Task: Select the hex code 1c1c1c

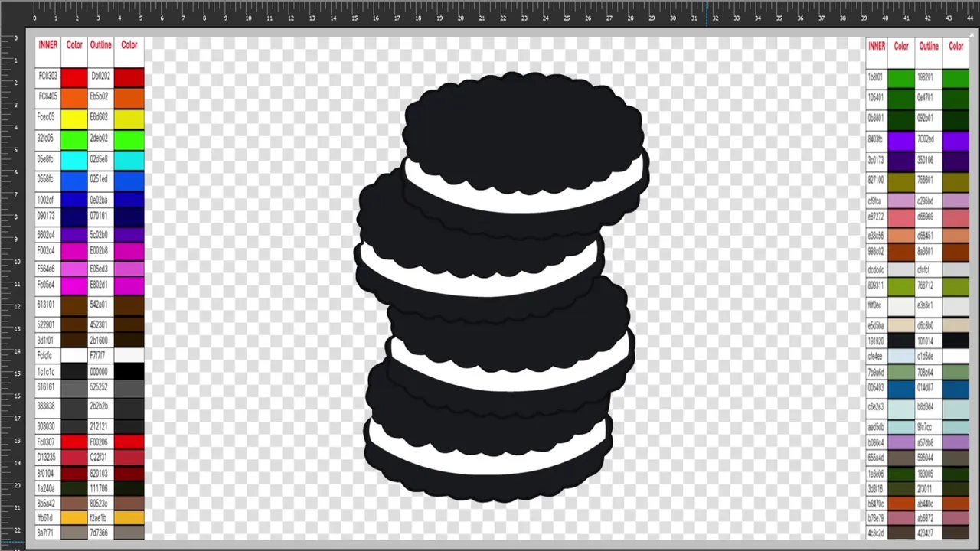Action: coord(46,372)
